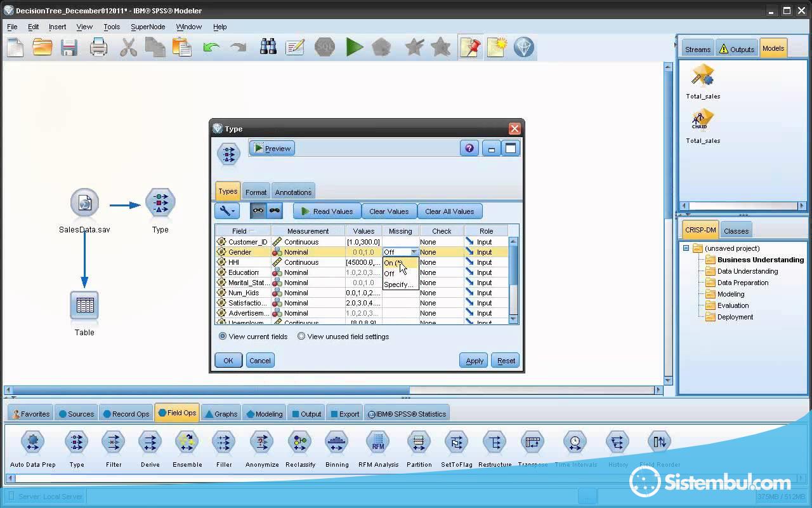
Task: Open the SalesData.sav source node
Action: pyautogui.click(x=84, y=203)
